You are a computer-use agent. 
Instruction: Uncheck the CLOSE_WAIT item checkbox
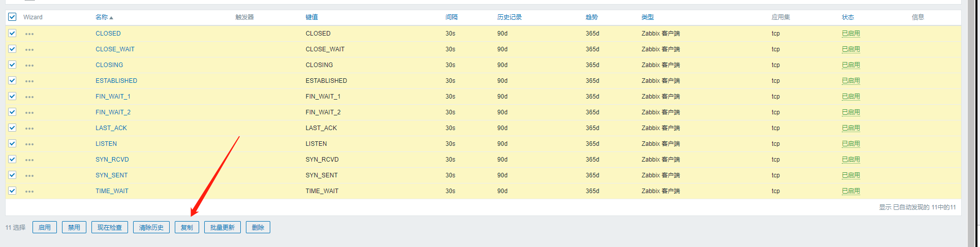click(x=12, y=49)
